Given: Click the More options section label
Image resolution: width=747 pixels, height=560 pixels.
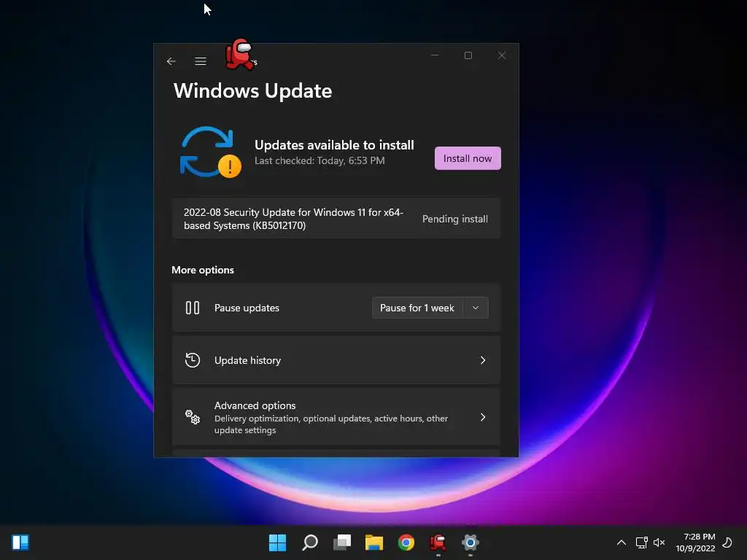Looking at the screenshot, I should 203,270.
